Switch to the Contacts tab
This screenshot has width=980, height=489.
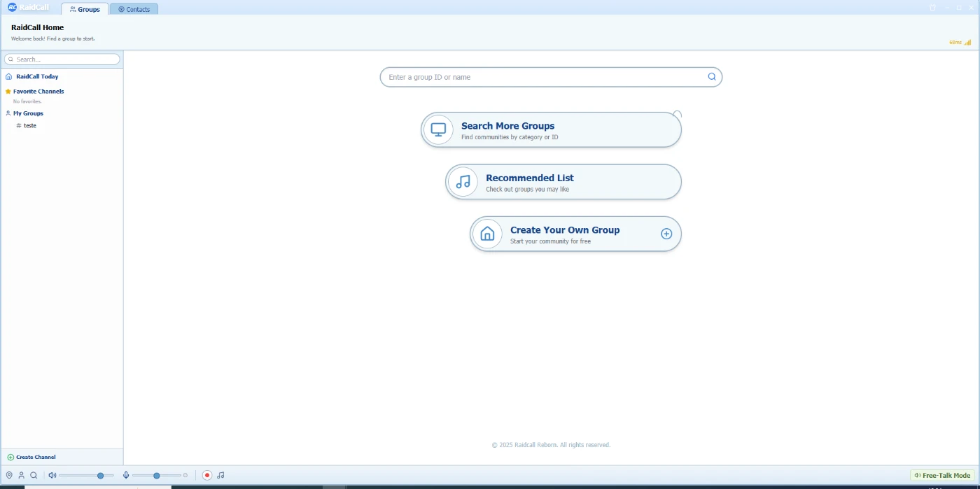[134, 9]
